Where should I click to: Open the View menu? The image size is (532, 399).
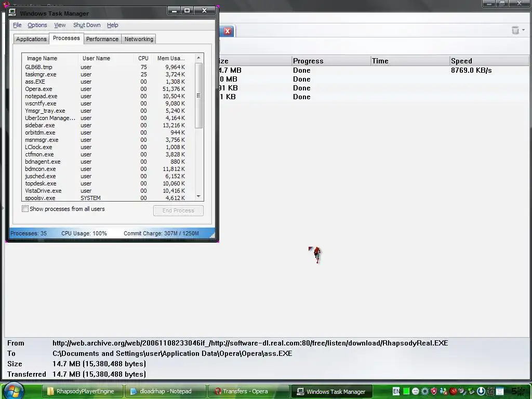point(60,25)
